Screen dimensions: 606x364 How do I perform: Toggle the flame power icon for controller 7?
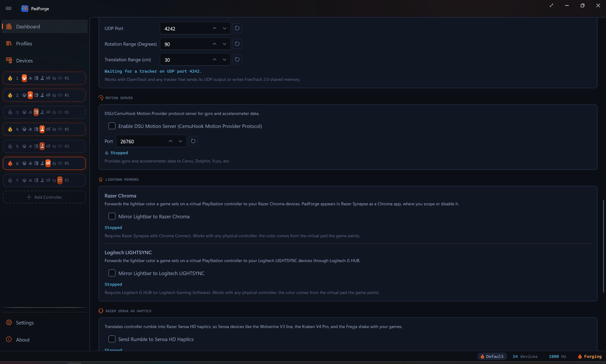pos(10,180)
